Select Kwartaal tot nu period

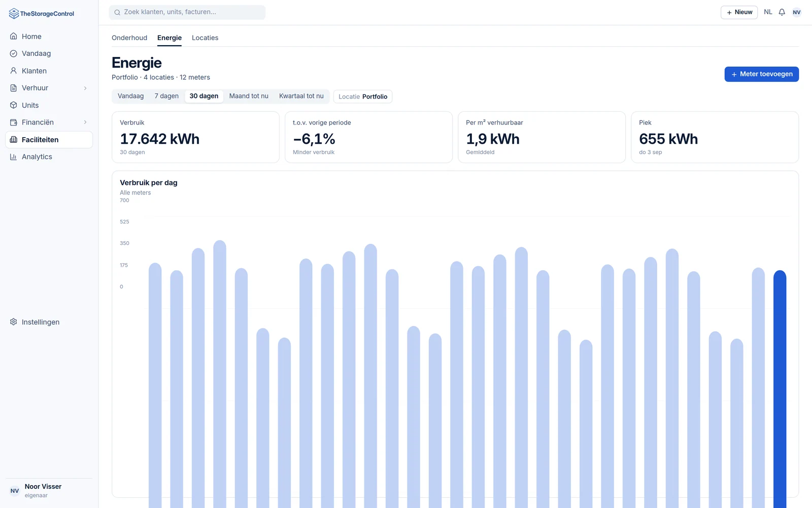pos(301,96)
